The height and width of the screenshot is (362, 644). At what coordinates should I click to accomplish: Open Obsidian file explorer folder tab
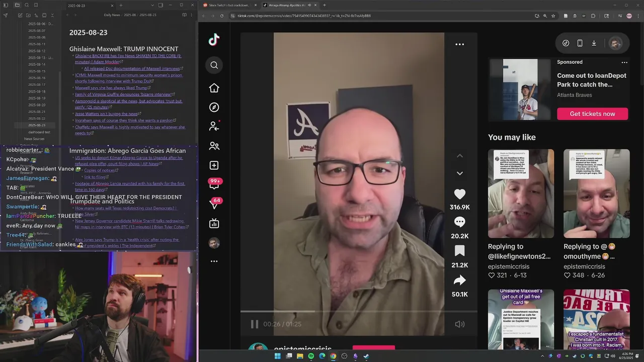pyautogui.click(x=17, y=5)
